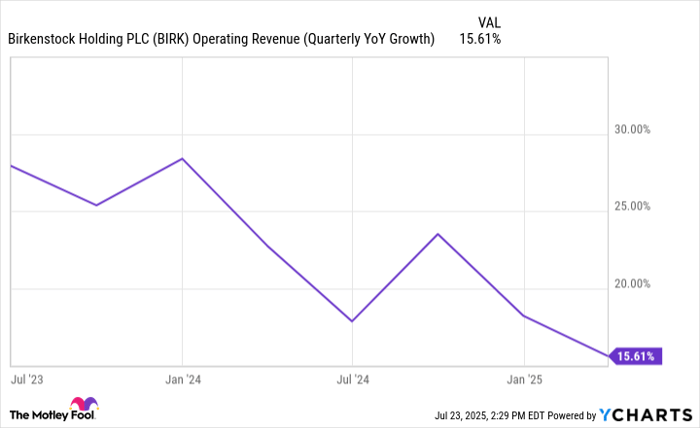Click the YCharts logo

tap(646, 415)
